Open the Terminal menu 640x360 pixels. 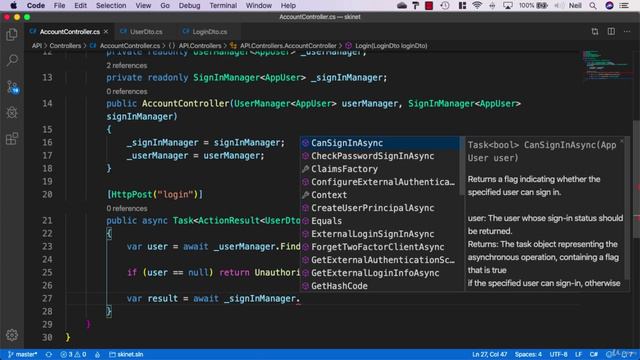pyautogui.click(x=223, y=5)
